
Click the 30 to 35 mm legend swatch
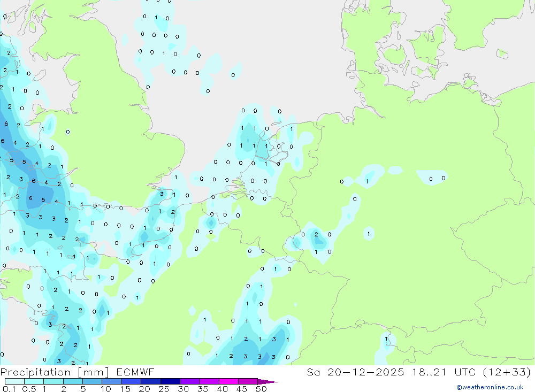pyautogui.click(x=190, y=381)
